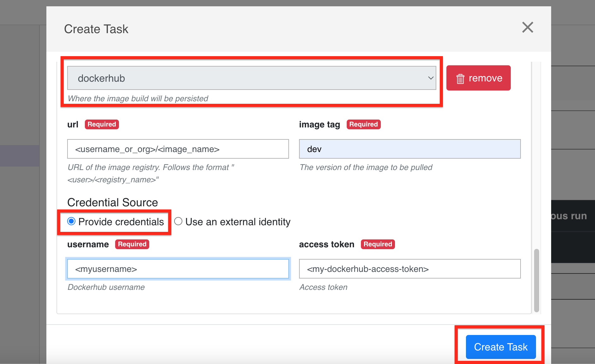Click the Create Task dialog title

96,29
